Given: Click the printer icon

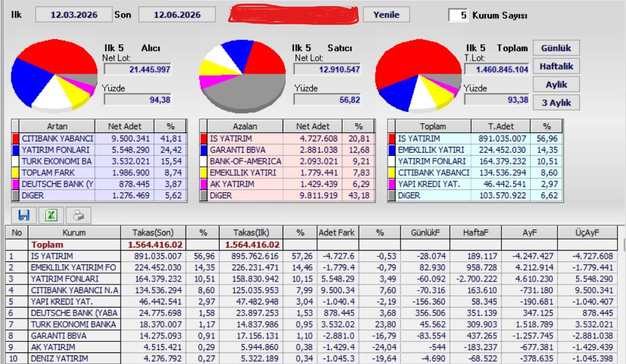Looking at the screenshot, I should [78, 215].
